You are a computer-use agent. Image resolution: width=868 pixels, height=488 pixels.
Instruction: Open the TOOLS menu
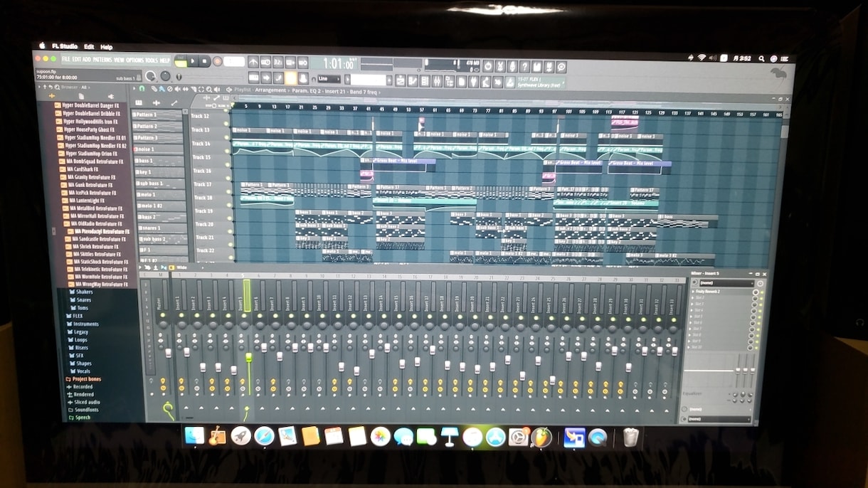(152, 60)
